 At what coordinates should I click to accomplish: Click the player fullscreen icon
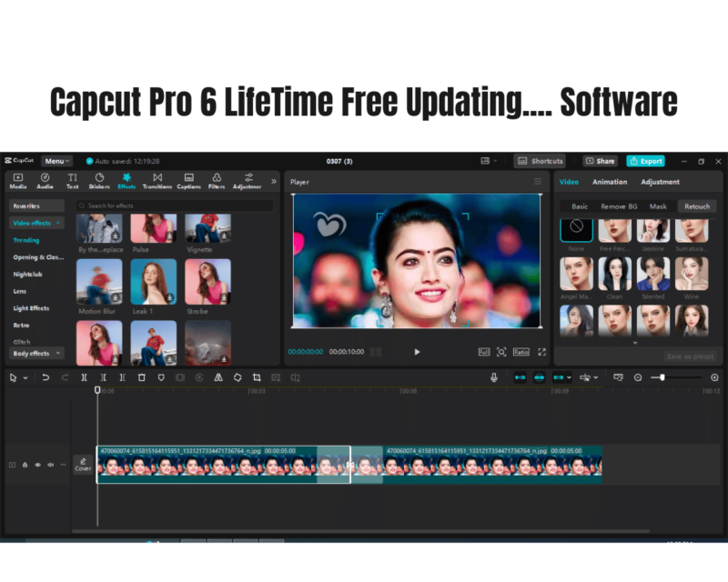coord(541,352)
